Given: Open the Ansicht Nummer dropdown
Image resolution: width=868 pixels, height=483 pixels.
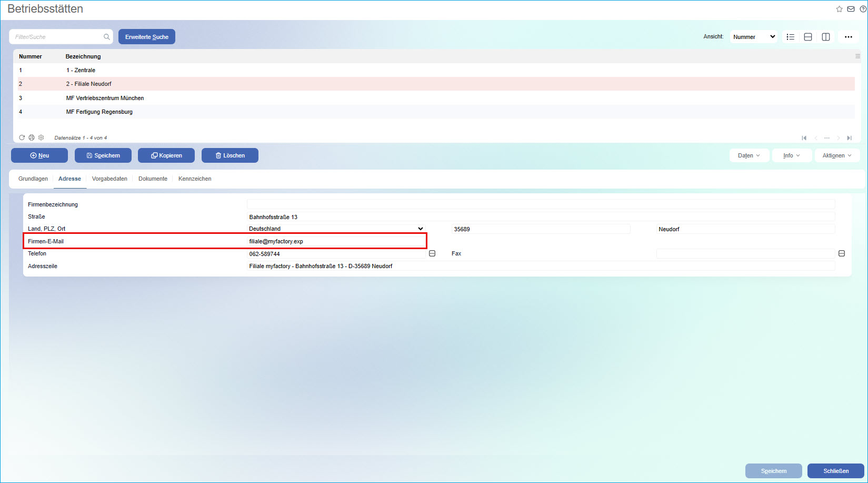Looking at the screenshot, I should point(754,37).
